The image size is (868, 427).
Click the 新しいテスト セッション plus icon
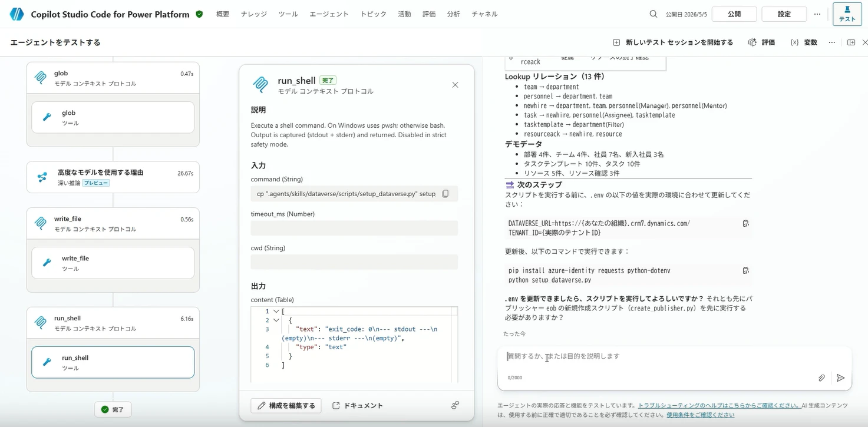[x=616, y=42]
